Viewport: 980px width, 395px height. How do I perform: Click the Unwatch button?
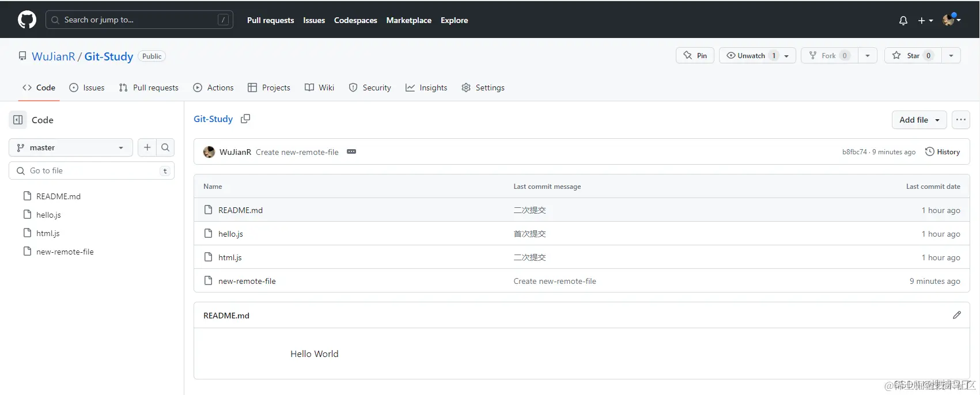coord(749,55)
